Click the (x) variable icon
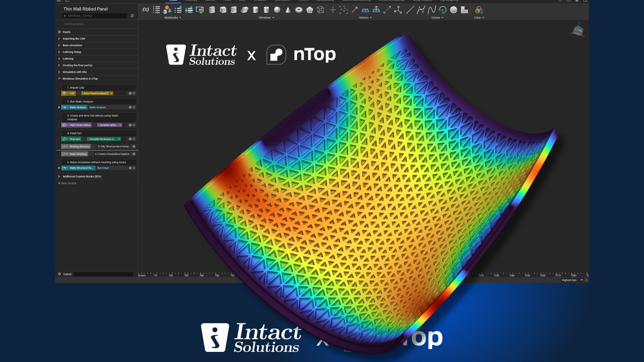 tap(145, 10)
